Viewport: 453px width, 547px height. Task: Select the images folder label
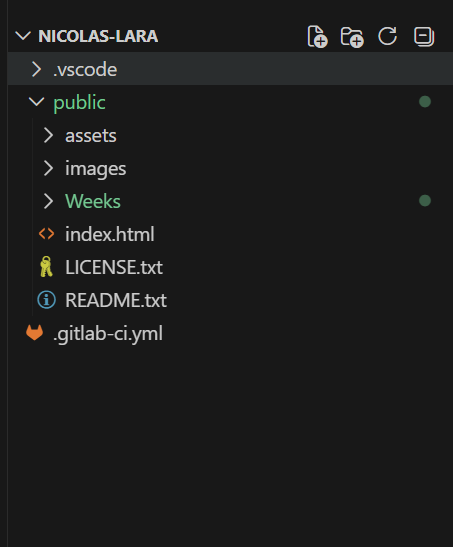(x=96, y=169)
